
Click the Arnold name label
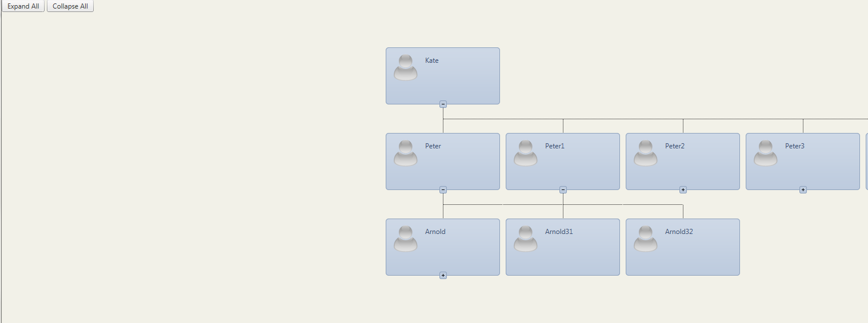pos(435,232)
